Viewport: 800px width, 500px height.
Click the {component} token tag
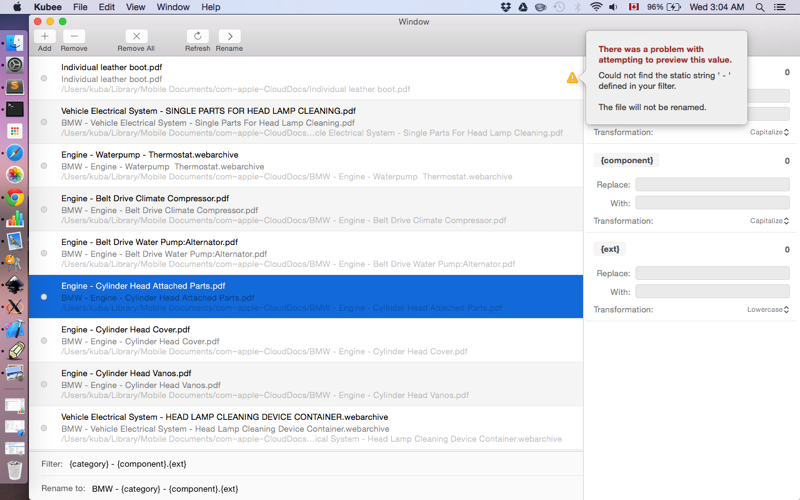627,160
